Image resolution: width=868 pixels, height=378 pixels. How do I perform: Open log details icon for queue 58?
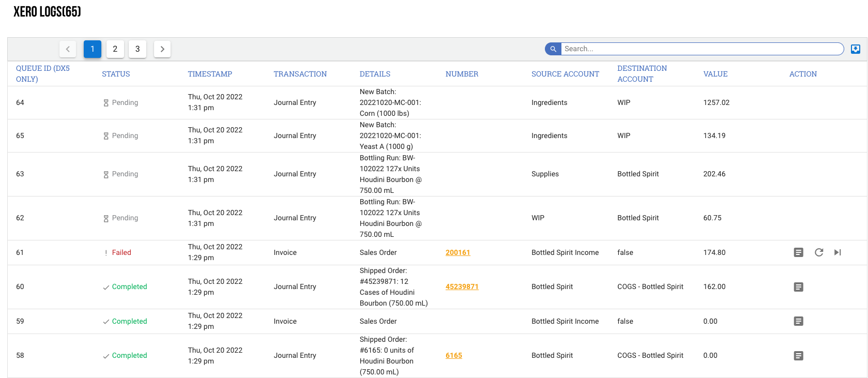[799, 355]
